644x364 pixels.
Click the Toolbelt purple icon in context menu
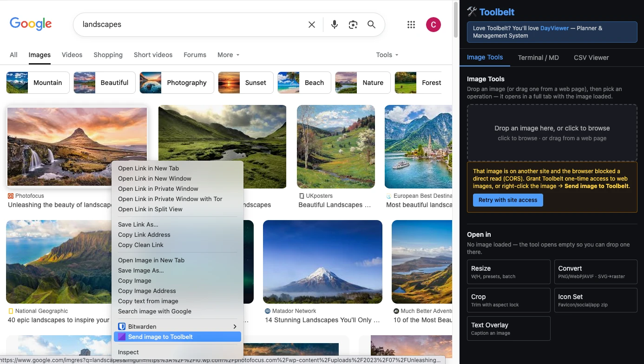pyautogui.click(x=122, y=337)
